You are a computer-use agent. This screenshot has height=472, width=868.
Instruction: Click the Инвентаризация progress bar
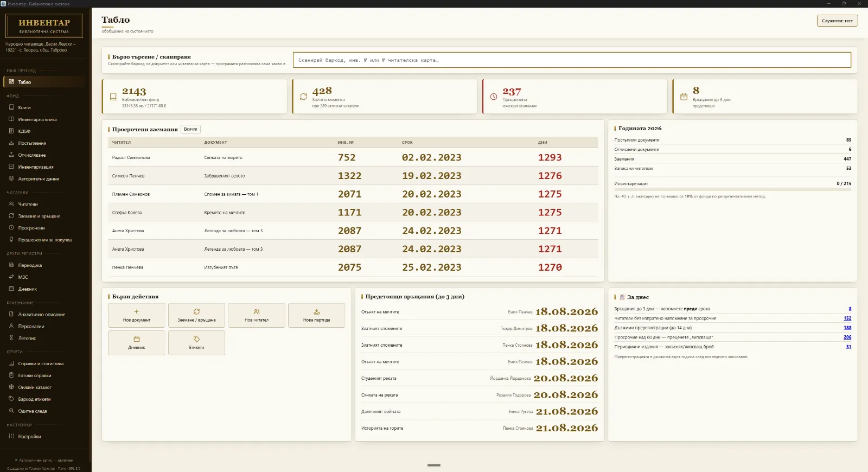click(733, 190)
